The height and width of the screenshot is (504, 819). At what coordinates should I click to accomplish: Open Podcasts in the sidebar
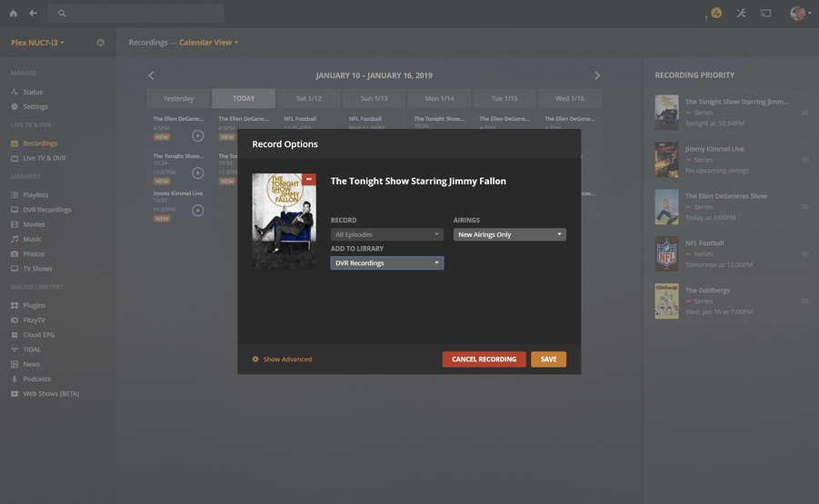(x=36, y=379)
